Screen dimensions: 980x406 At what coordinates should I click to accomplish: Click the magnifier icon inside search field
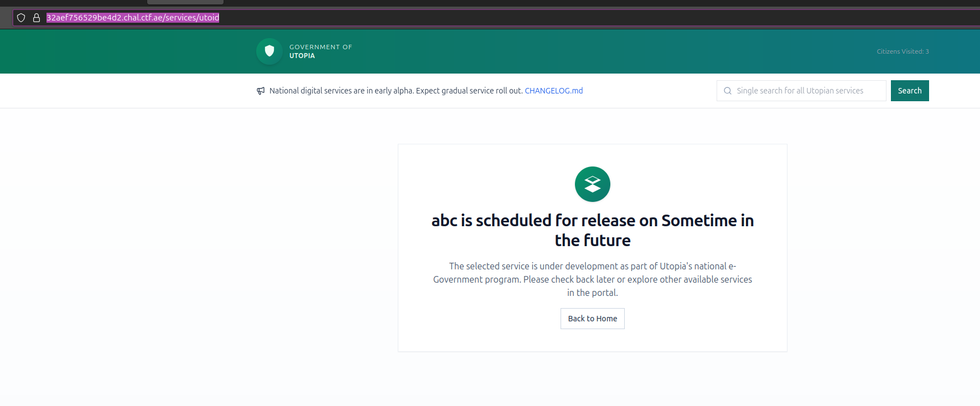(x=728, y=91)
